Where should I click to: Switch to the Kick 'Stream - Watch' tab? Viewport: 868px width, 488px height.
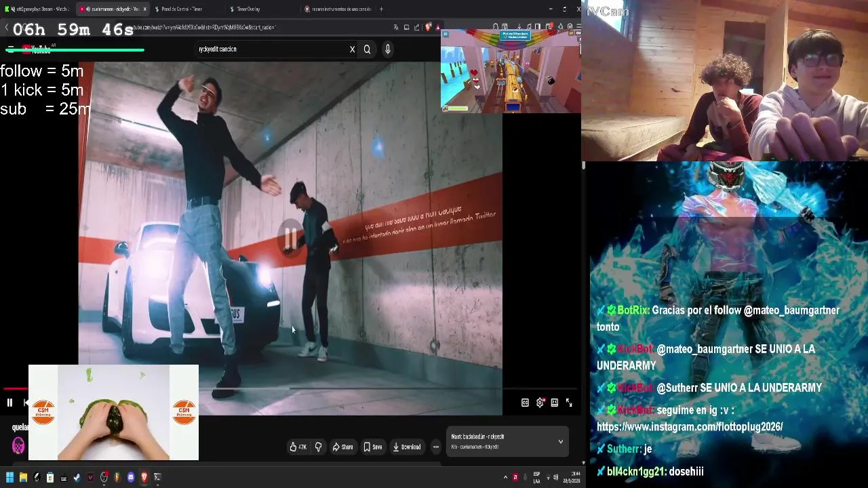point(38,9)
